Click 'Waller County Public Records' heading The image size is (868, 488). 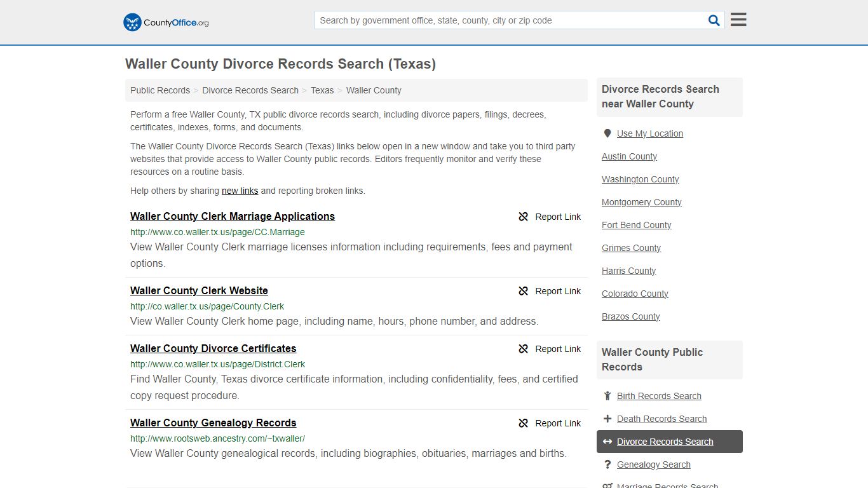click(652, 360)
